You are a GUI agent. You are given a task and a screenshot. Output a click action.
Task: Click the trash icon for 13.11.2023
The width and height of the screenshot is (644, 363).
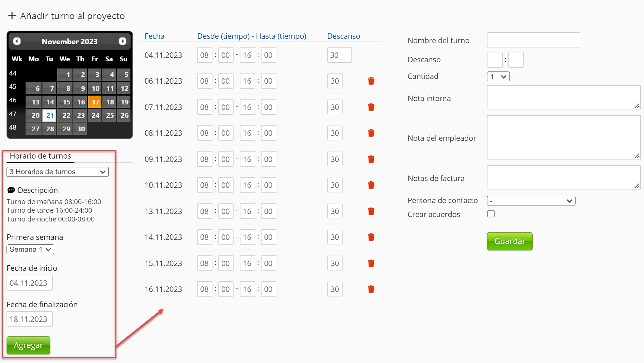click(371, 211)
